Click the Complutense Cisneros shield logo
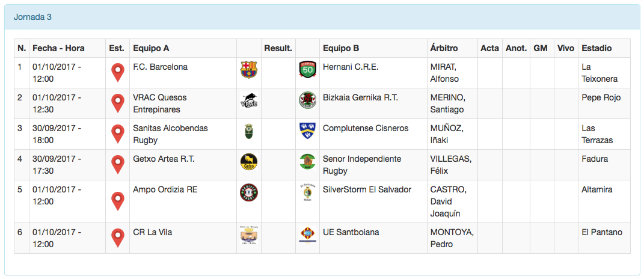This screenshot has height=279, width=644. 307,130
